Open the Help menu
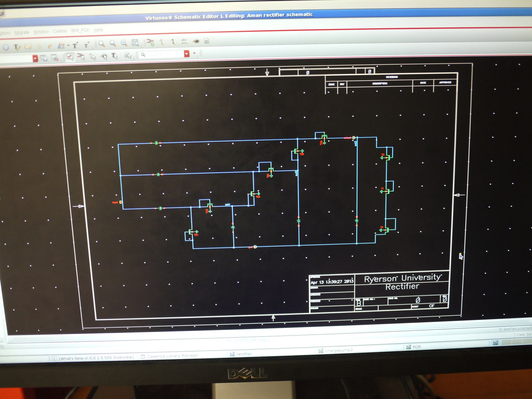Image resolution: width=532 pixels, height=399 pixels. [98, 30]
